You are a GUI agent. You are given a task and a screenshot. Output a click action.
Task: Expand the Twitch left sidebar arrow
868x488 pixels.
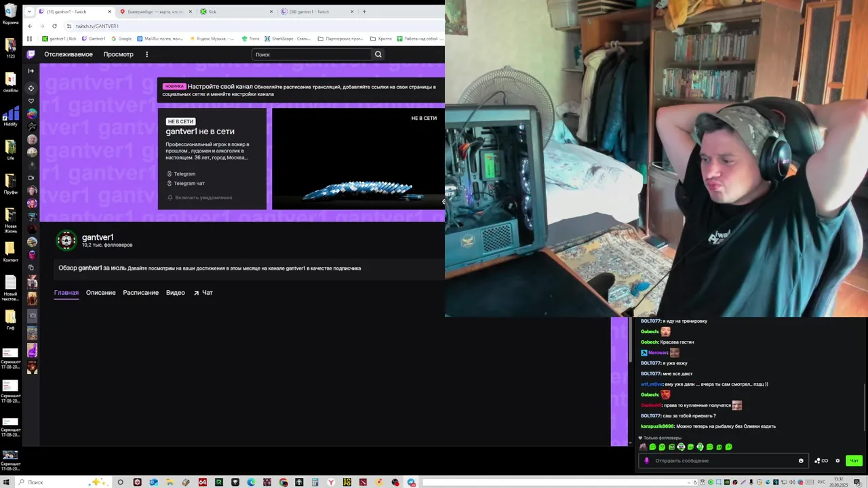click(x=31, y=70)
